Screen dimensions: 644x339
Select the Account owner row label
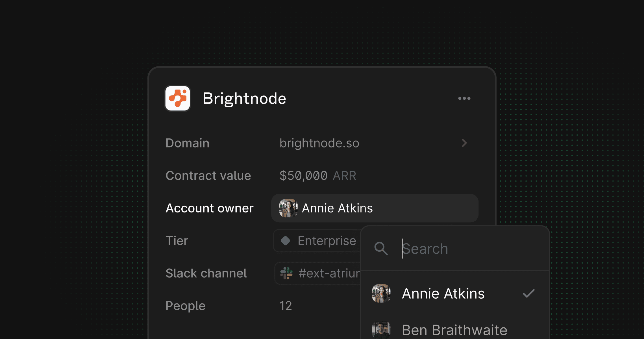[x=210, y=208]
